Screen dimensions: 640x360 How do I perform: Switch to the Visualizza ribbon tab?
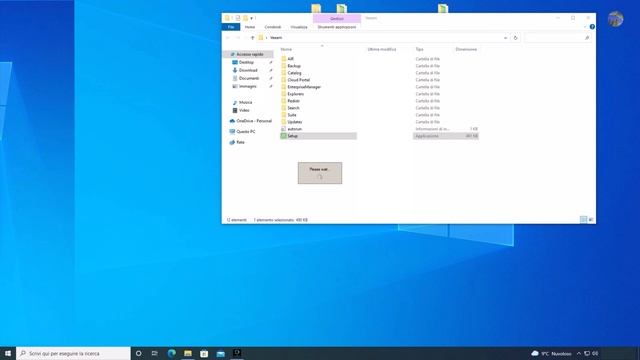pos(299,27)
